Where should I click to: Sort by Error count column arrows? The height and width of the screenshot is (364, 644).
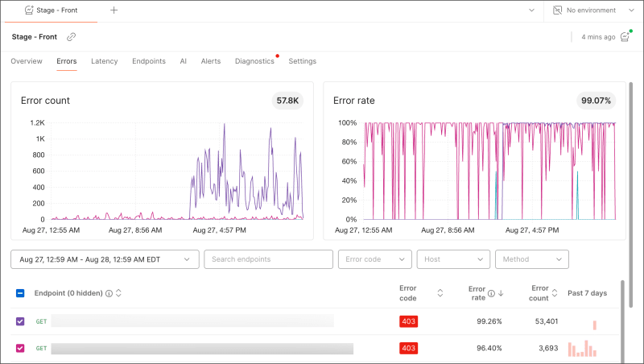coord(555,293)
